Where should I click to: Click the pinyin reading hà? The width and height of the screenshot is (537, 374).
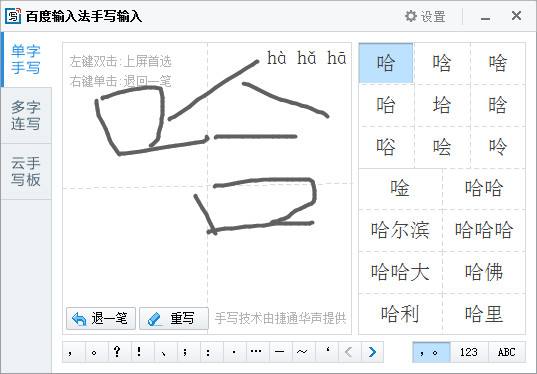point(277,58)
